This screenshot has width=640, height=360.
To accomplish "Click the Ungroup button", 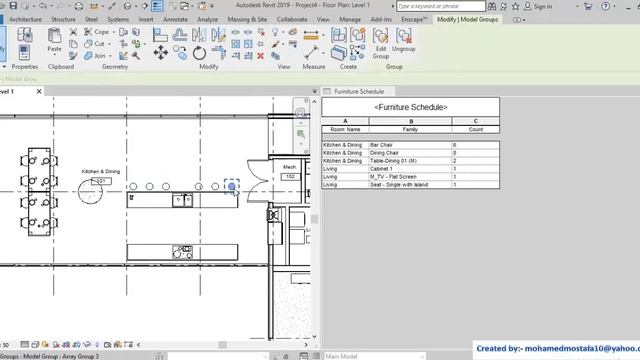I will point(403,40).
